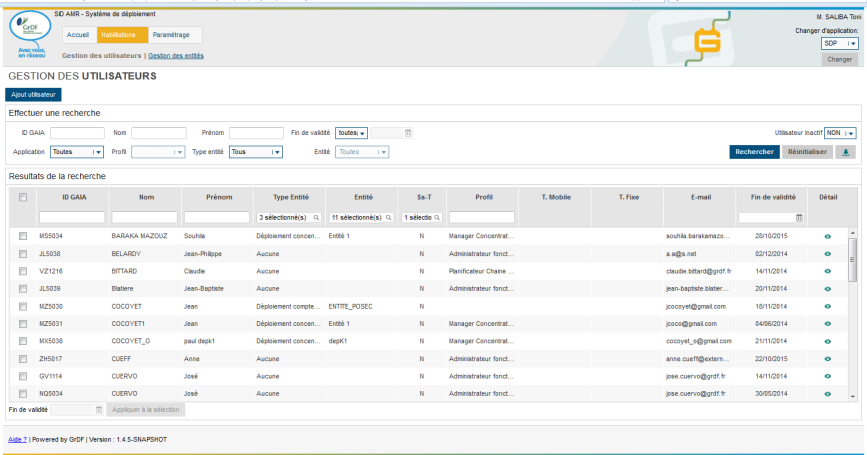Check the row for VZ1216
The image size is (867, 455).
point(23,271)
